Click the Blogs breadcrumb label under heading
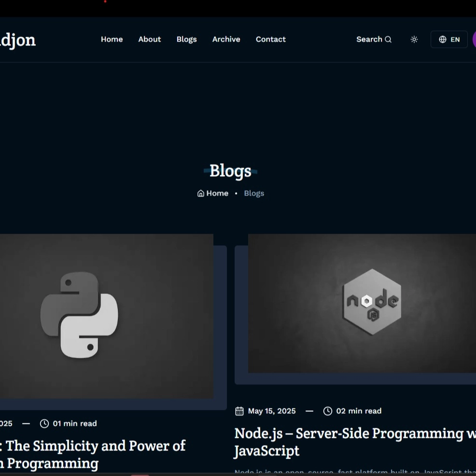 click(x=254, y=194)
